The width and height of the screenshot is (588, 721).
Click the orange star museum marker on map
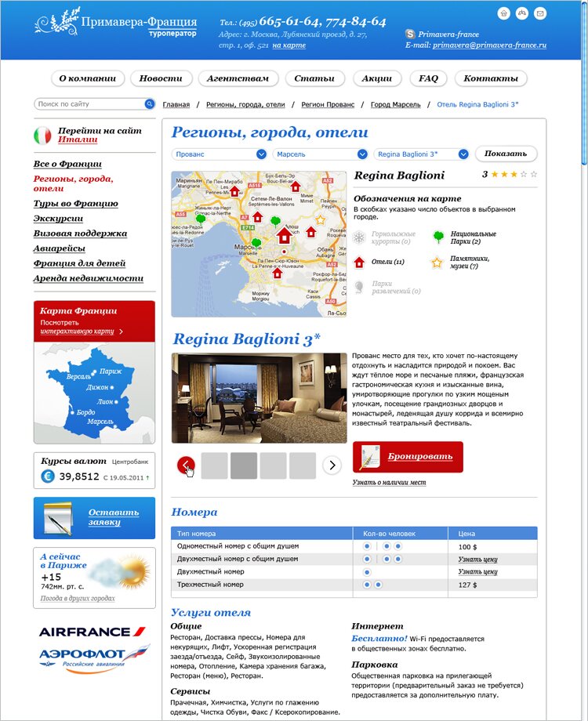320,219
